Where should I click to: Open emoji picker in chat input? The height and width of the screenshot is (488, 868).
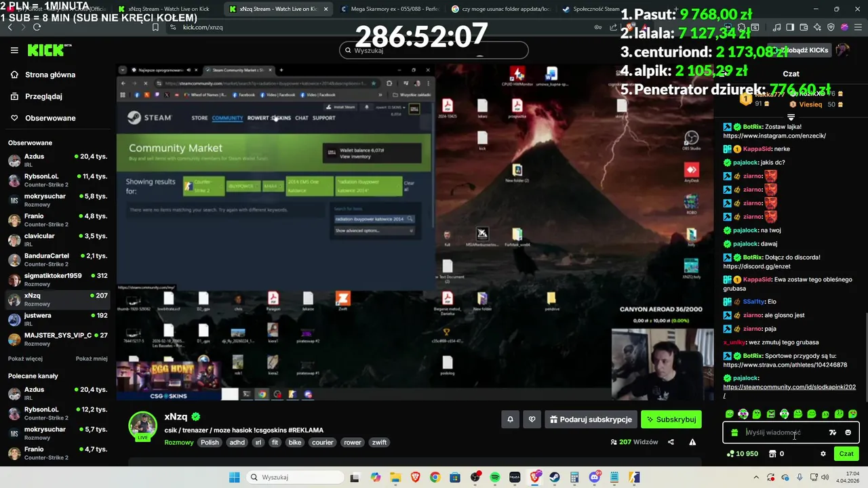pos(848,432)
